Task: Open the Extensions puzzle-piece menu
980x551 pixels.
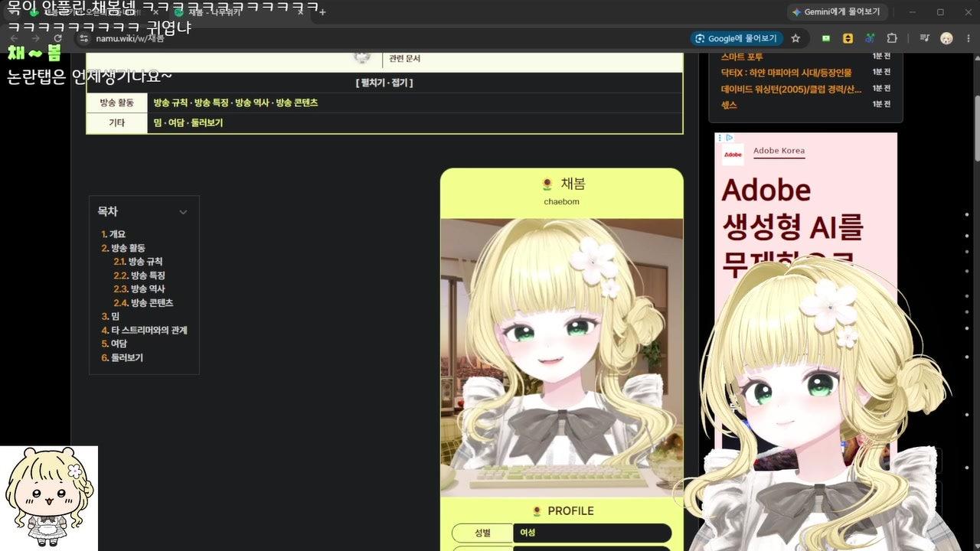Action: click(892, 38)
